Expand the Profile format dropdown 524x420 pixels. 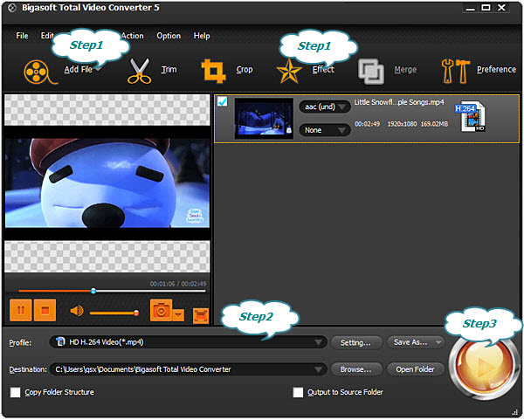click(x=318, y=342)
